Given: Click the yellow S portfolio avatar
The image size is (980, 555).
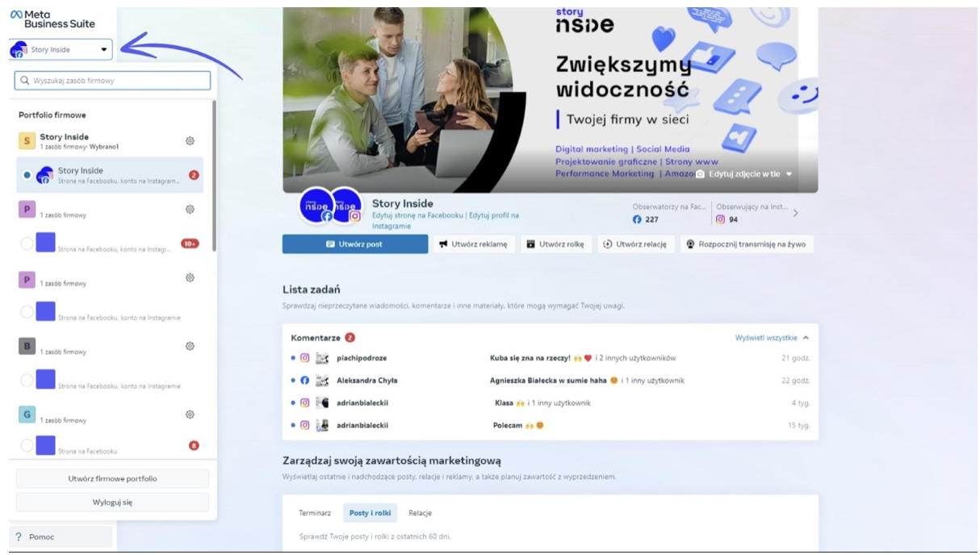Looking at the screenshot, I should tap(27, 141).
